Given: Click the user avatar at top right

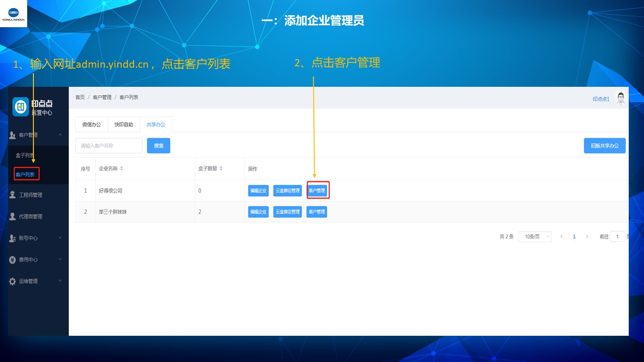Looking at the screenshot, I should click(x=621, y=98).
